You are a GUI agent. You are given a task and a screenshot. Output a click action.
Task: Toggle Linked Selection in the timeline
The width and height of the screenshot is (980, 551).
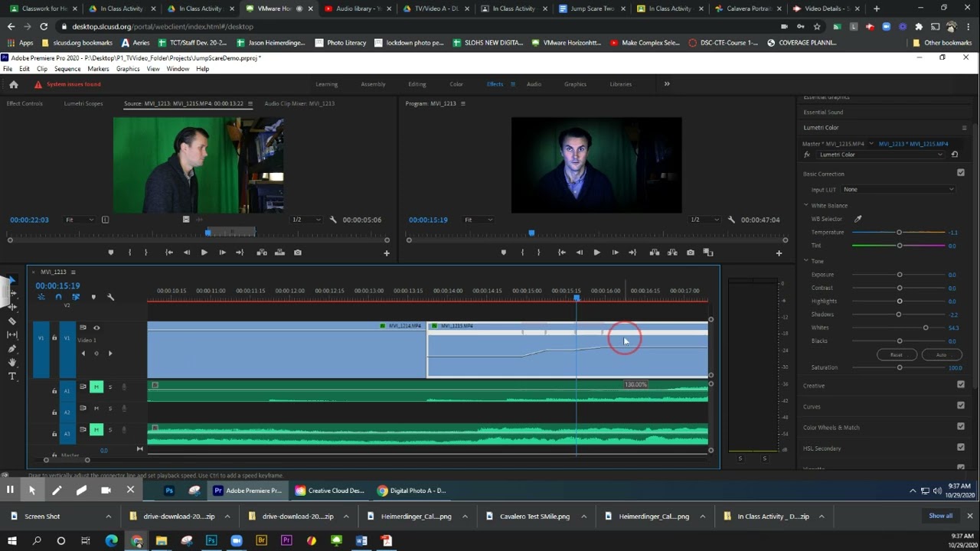[x=76, y=297]
